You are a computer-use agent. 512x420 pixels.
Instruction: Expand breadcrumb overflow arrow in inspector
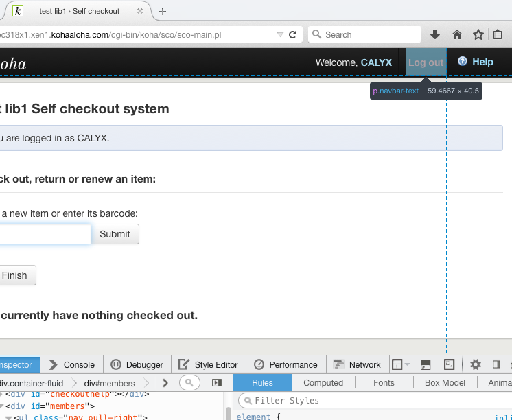165,383
